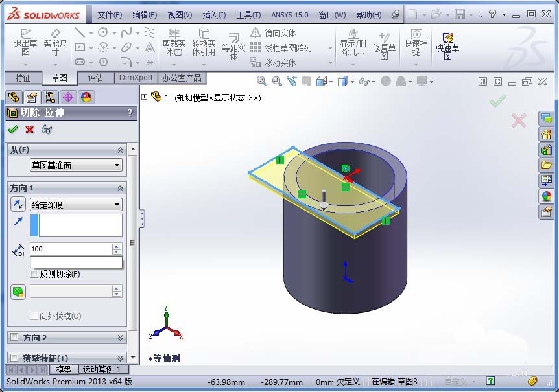Click Quick Snaps (快速捕捉) icon
This screenshot has width=559, height=392.
(416, 43)
